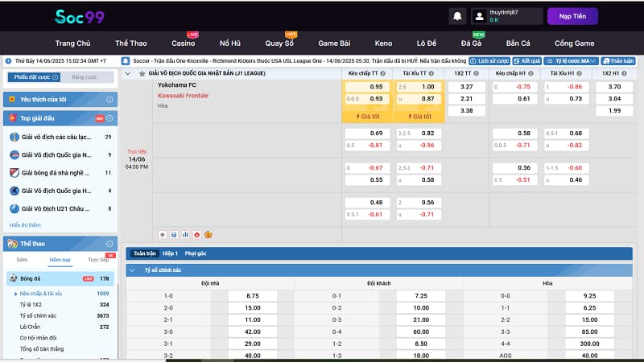Collapse the Tỷ số chính xác section

click(x=133, y=270)
